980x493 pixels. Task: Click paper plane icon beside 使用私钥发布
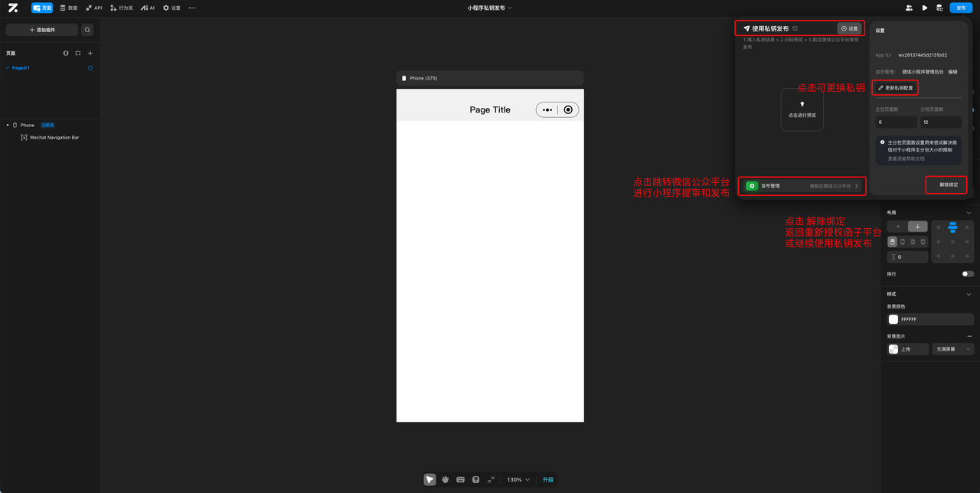[x=746, y=28]
